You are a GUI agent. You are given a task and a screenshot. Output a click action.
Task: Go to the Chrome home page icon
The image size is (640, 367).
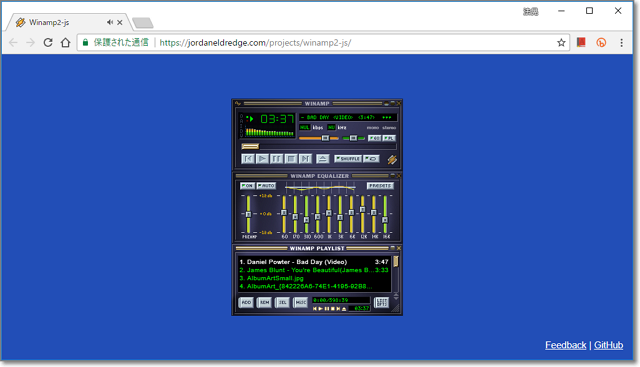(x=65, y=42)
